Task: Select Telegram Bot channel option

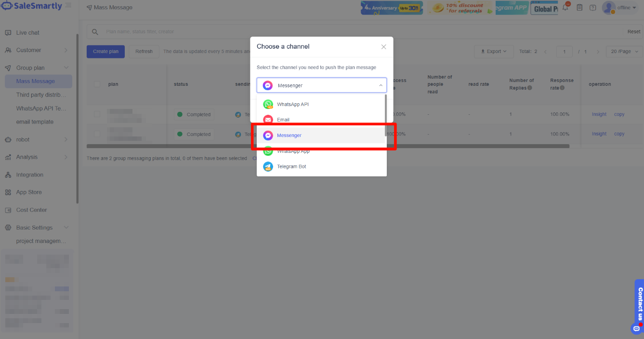Action: pyautogui.click(x=321, y=166)
